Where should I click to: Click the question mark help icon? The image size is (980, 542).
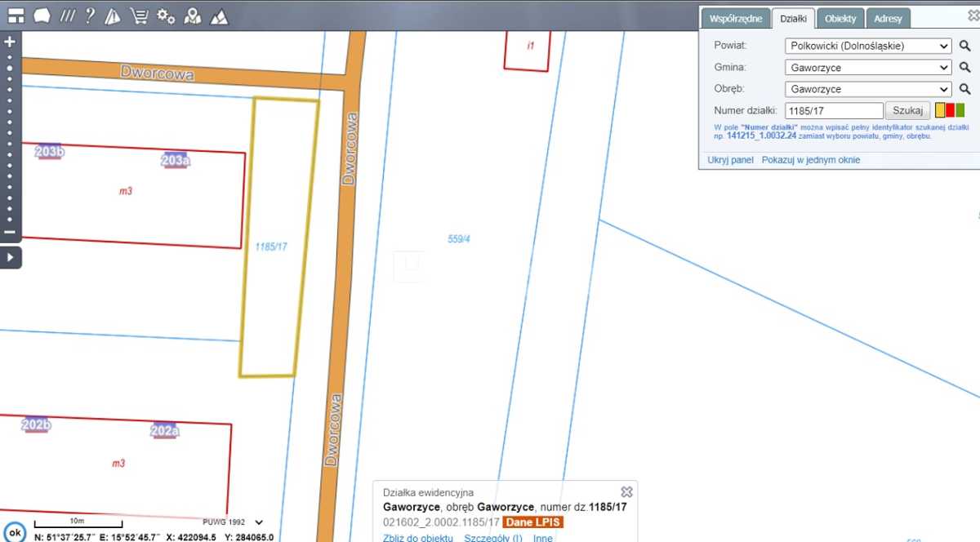point(90,16)
